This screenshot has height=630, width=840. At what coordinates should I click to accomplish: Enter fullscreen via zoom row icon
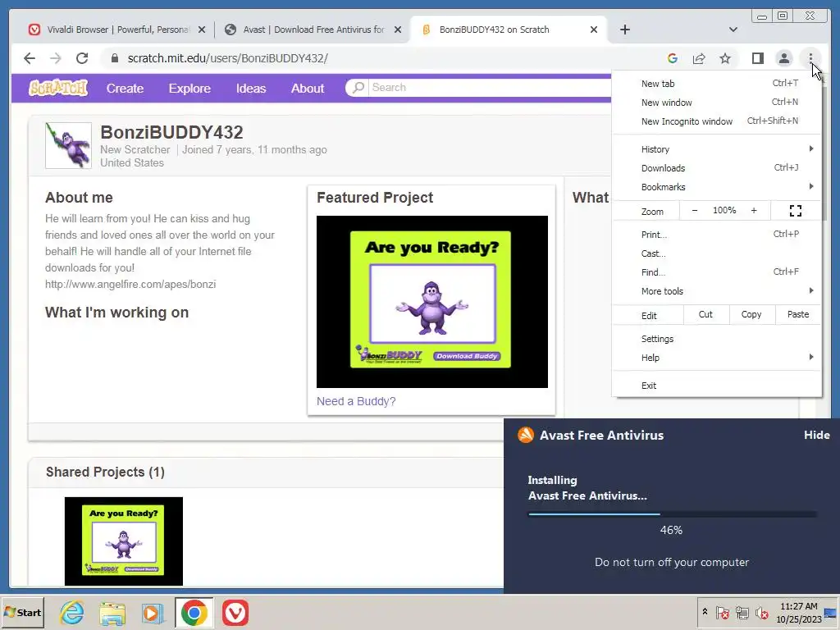796,211
